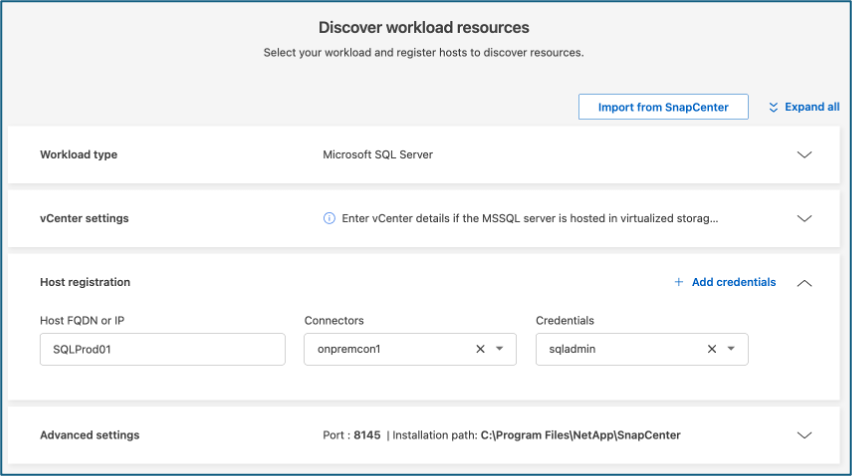Expand the Advanced settings section chevron
Viewport: 852px width, 476px height.
click(804, 435)
